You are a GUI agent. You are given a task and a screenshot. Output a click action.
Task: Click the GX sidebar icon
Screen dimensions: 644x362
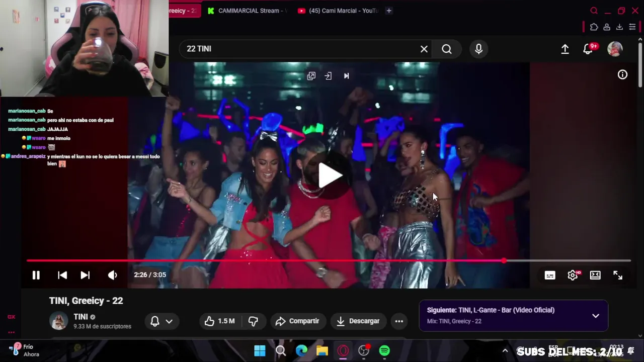point(11,317)
